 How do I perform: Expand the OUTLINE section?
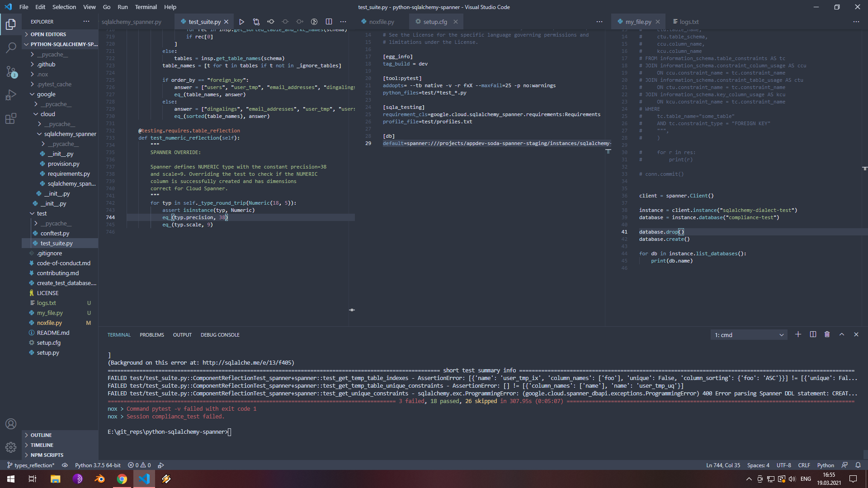(x=41, y=435)
